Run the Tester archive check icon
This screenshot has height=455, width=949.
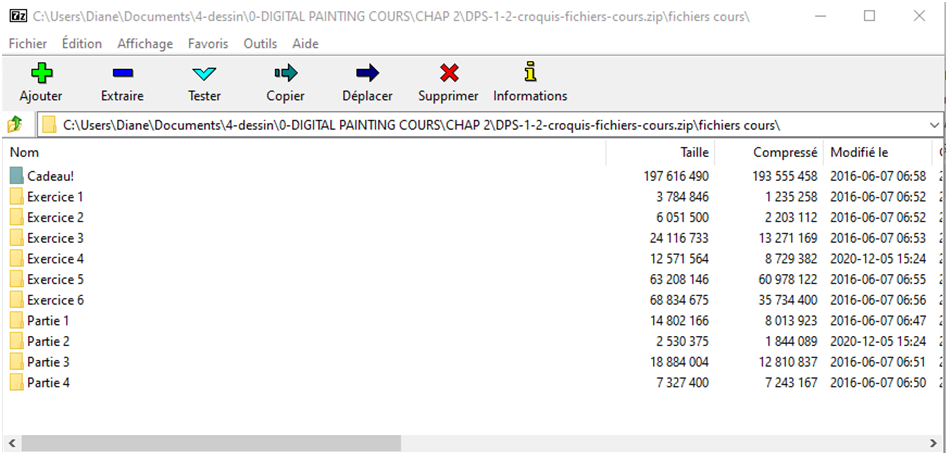pos(204,74)
